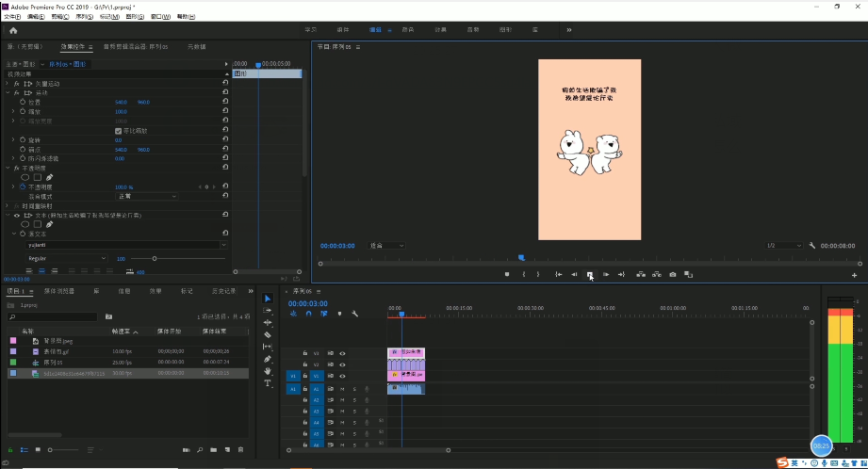Collapse the motion effect group
The height and width of the screenshot is (469, 868).
[x=8, y=93]
